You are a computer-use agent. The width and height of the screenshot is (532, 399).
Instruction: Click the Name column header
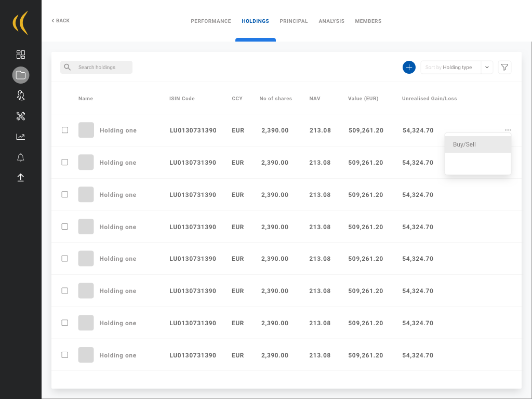coord(86,98)
